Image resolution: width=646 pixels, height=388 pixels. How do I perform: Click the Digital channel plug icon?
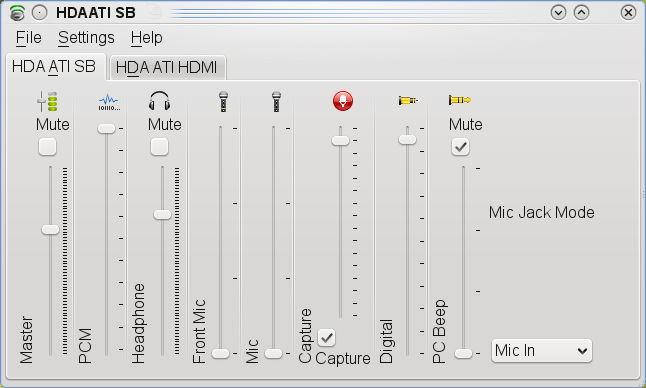pyautogui.click(x=408, y=100)
